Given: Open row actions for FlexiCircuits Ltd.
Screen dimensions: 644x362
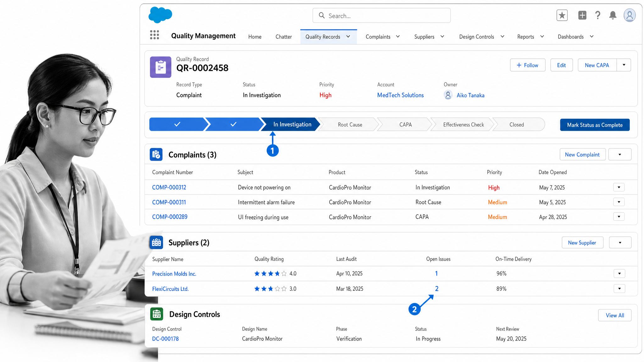Looking at the screenshot, I should [x=619, y=288].
